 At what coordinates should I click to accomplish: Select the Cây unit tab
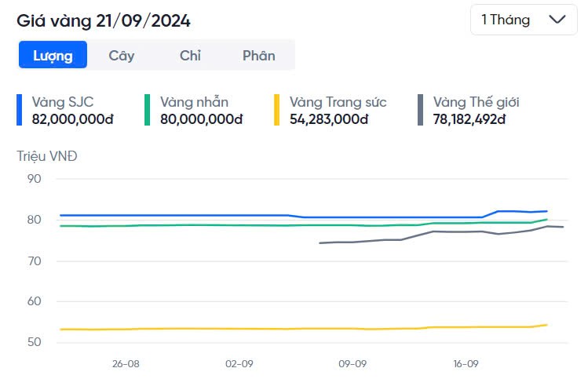click(x=122, y=56)
